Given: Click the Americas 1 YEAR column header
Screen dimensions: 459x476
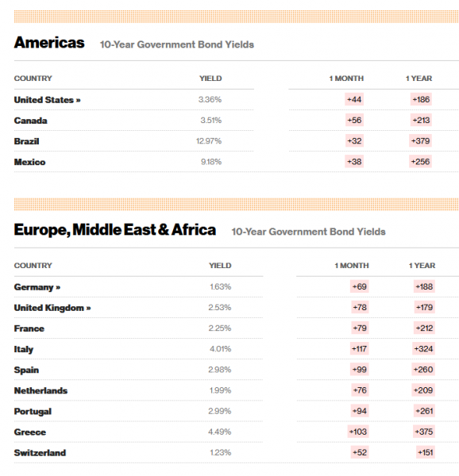Looking at the screenshot, I should [418, 79].
